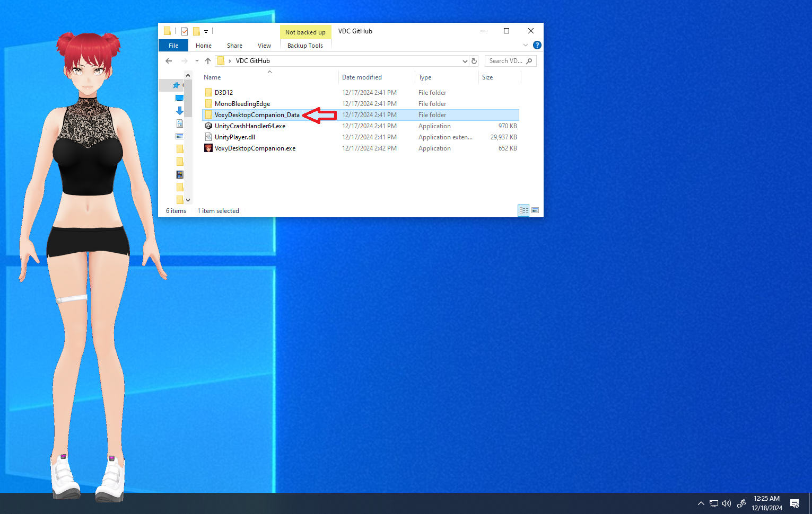This screenshot has width=812, height=514.
Task: Open Desktop from the navigation pane
Action: pos(179,98)
